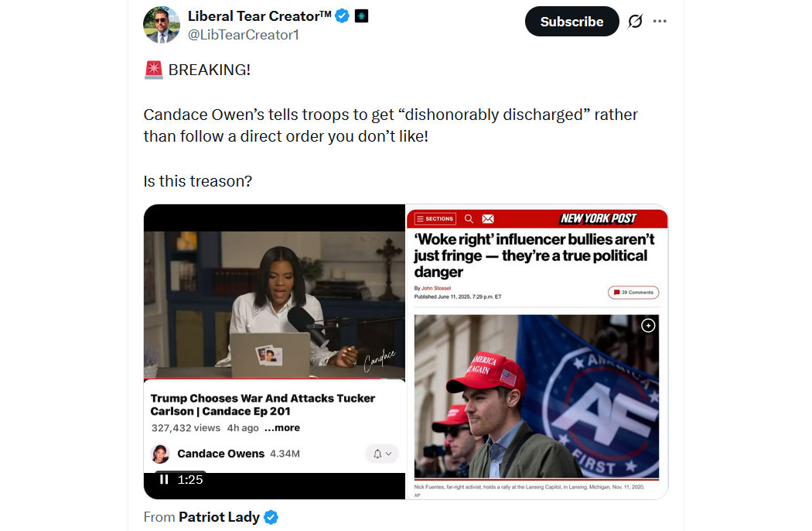
Task: Expand video description with ...more
Action: [x=282, y=428]
